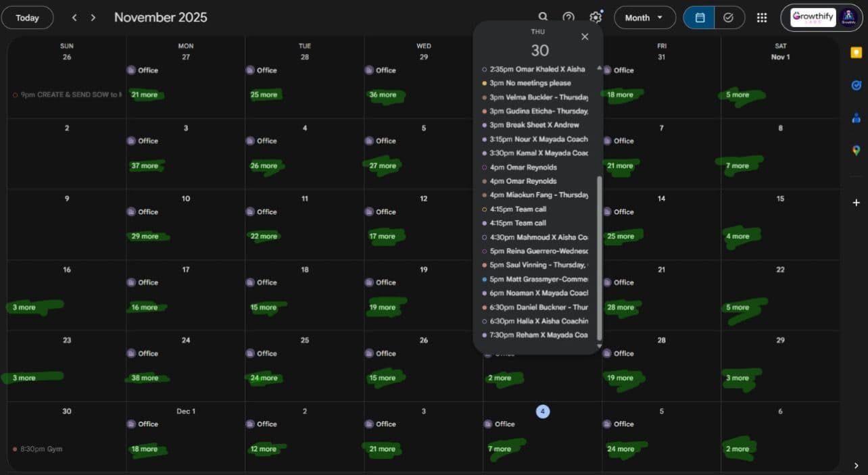Expand '24 more' events on Friday Dec 5
Viewport: 868px width, 475px height.
(x=621, y=449)
